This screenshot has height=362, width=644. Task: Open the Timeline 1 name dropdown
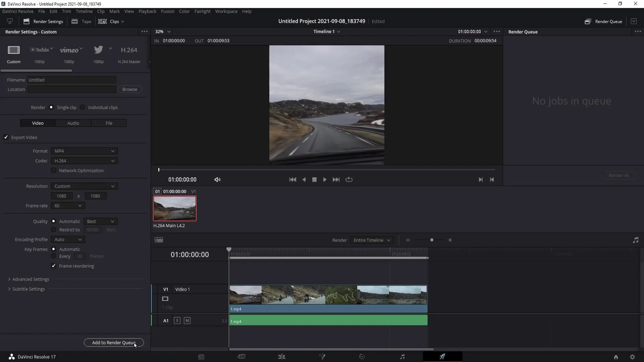[327, 32]
